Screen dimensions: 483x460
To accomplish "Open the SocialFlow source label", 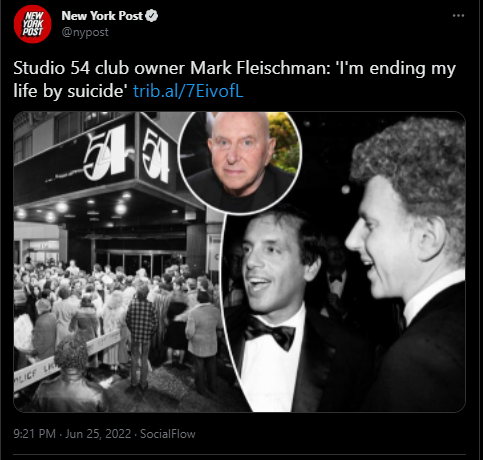I will coord(168,434).
